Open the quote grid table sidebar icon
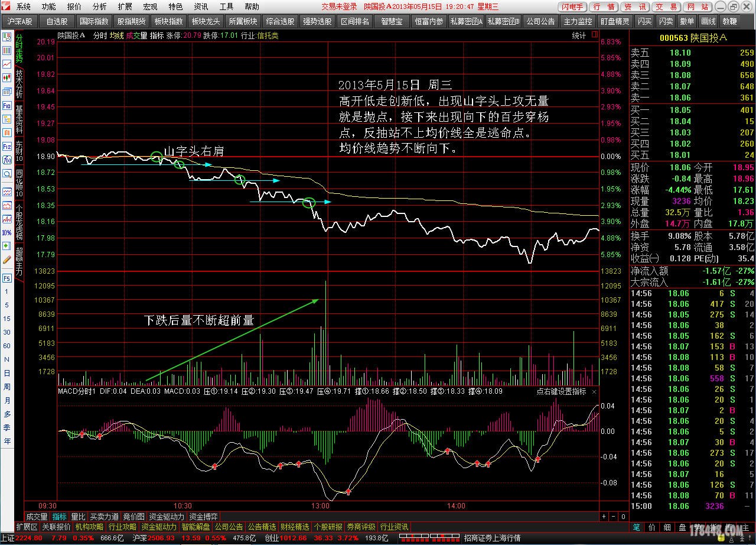This screenshot has height=545, width=756. pyautogui.click(x=7, y=50)
